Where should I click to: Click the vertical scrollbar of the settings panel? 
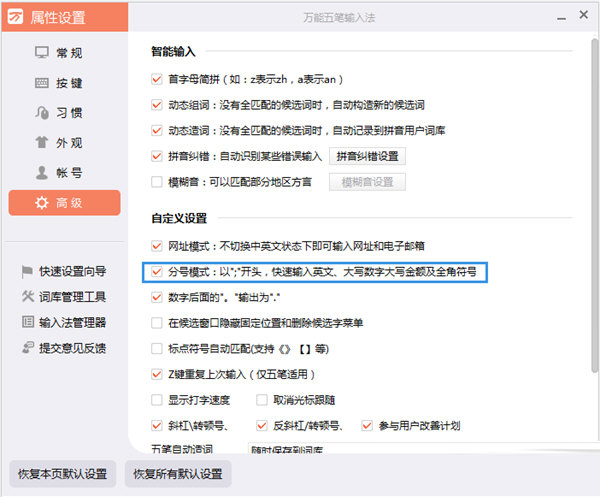pyautogui.click(x=594, y=205)
